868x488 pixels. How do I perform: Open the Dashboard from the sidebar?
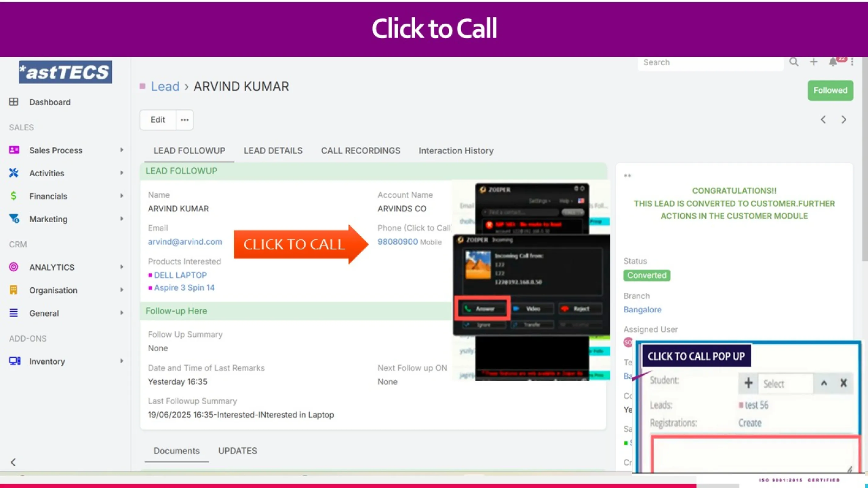point(14,102)
